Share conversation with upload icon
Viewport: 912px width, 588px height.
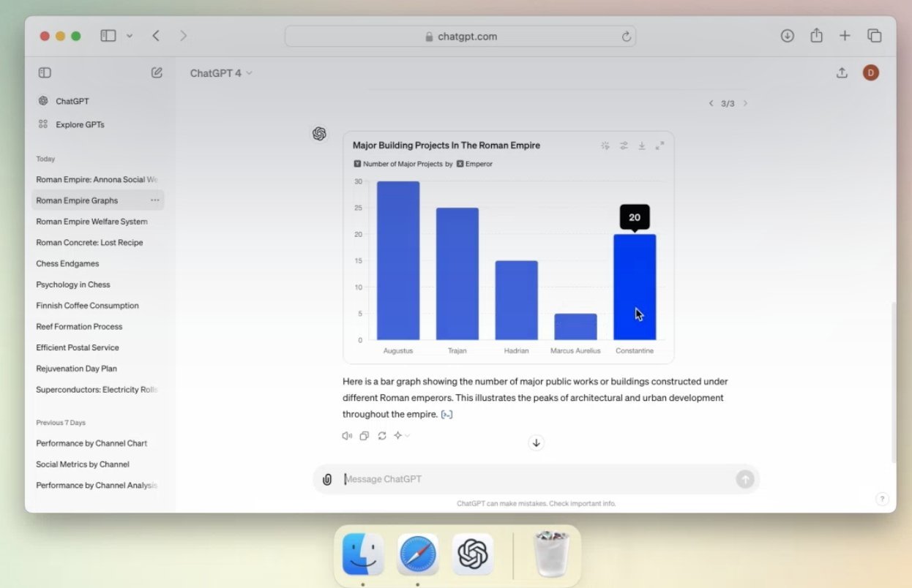[842, 72]
